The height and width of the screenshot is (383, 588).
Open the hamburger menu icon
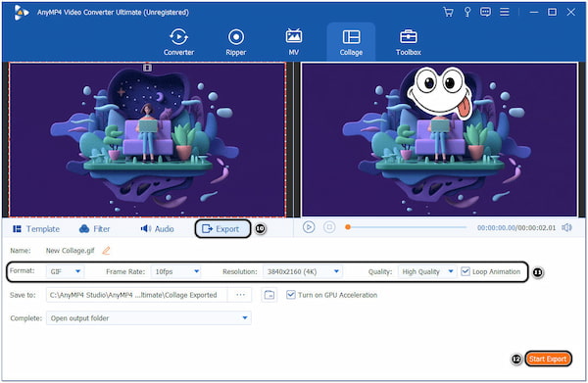tap(505, 13)
